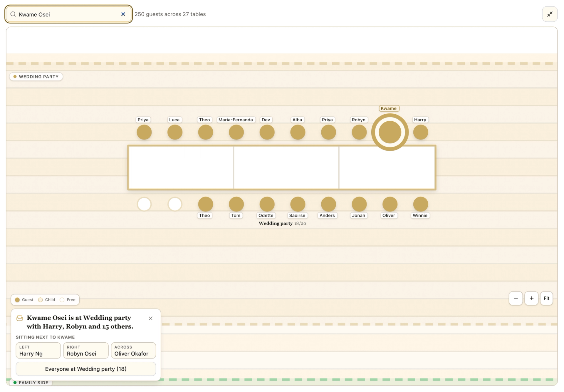
Task: Click the Free legend swatch
Action: click(x=62, y=300)
